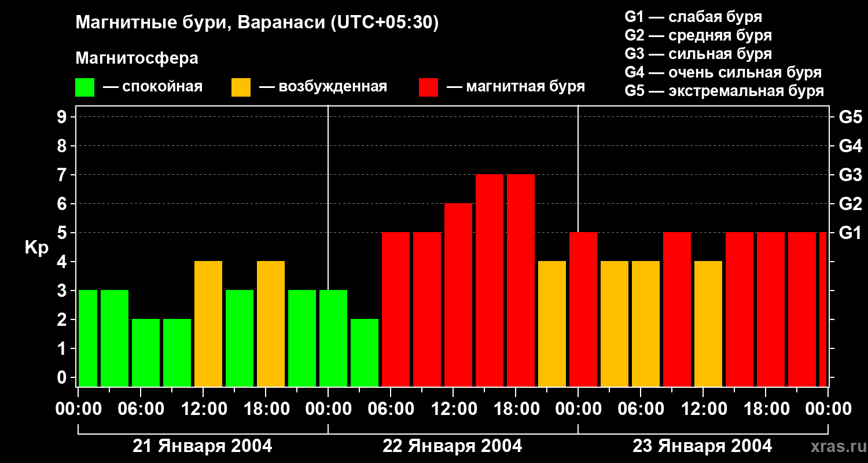The width and height of the screenshot is (868, 463).
Task: Click the orange bar at 12:00 on 23 January
Action: click(x=708, y=324)
